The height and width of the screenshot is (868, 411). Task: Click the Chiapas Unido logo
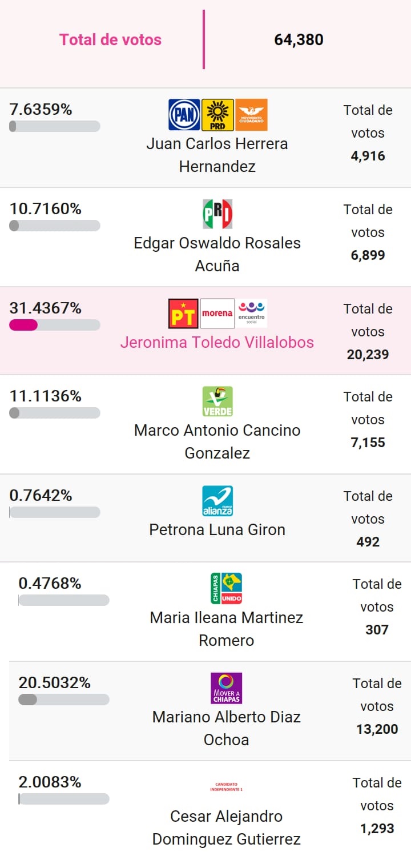pos(226,589)
